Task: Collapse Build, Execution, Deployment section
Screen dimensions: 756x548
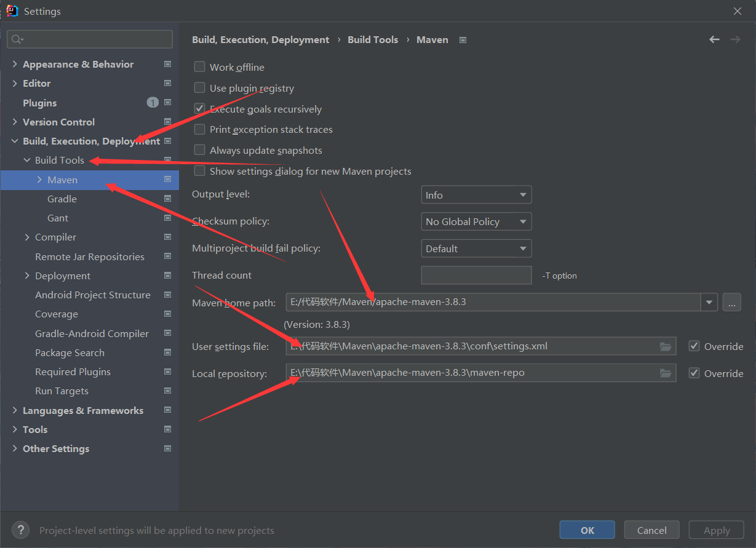Action: pyautogui.click(x=15, y=141)
